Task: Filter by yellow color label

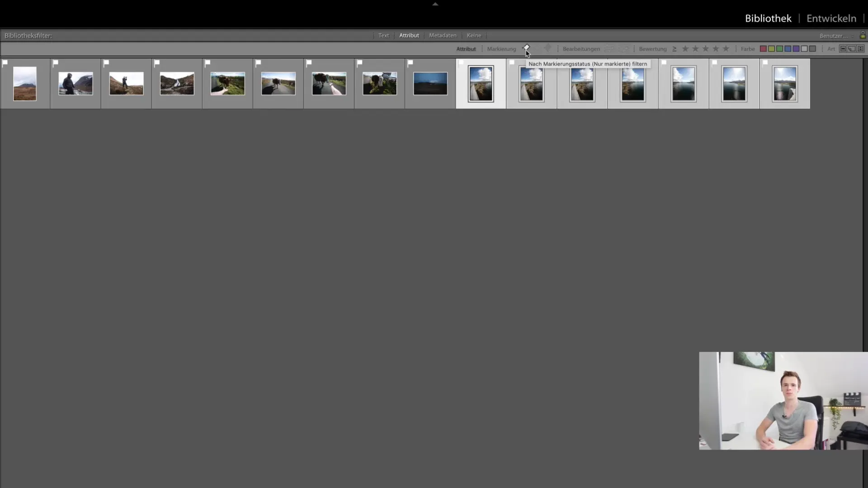Action: point(771,49)
